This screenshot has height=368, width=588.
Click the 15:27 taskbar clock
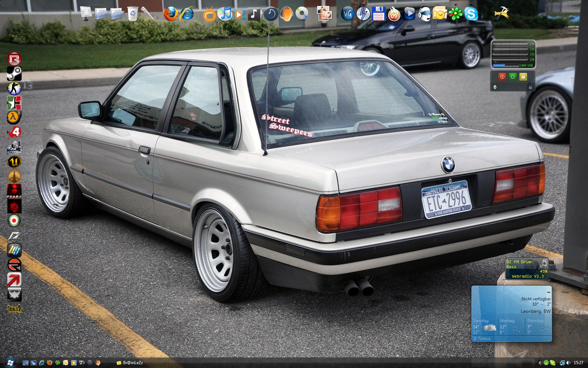coord(578,363)
